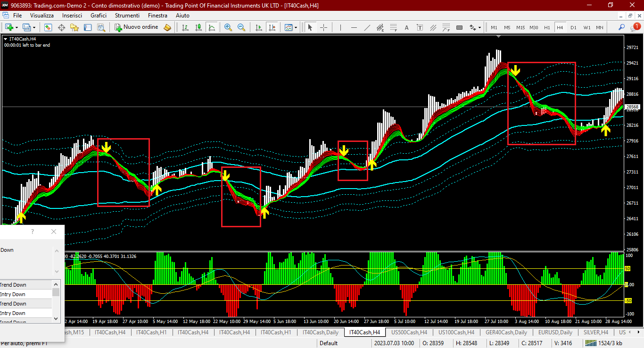
Task: Select the equidistant channel tool
Action: 380,27
